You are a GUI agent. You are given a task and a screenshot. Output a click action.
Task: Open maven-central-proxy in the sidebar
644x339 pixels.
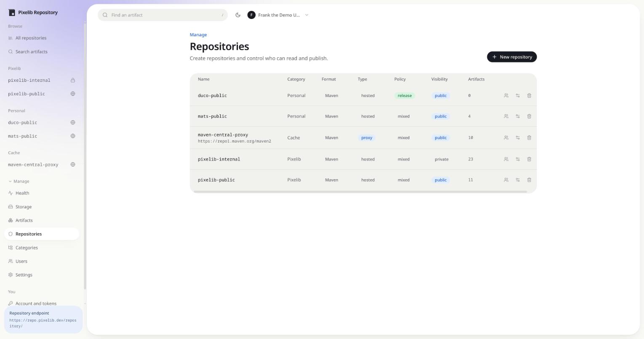click(x=42, y=164)
